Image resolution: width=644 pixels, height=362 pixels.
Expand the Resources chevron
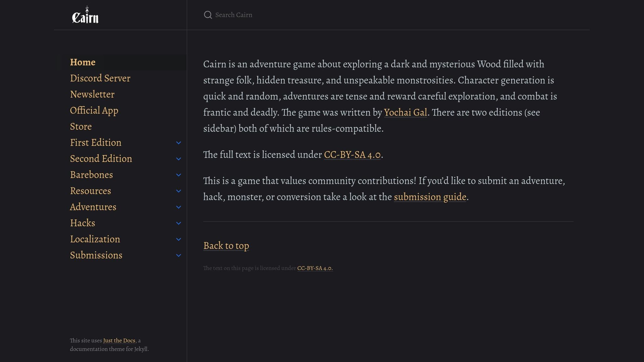click(x=178, y=191)
